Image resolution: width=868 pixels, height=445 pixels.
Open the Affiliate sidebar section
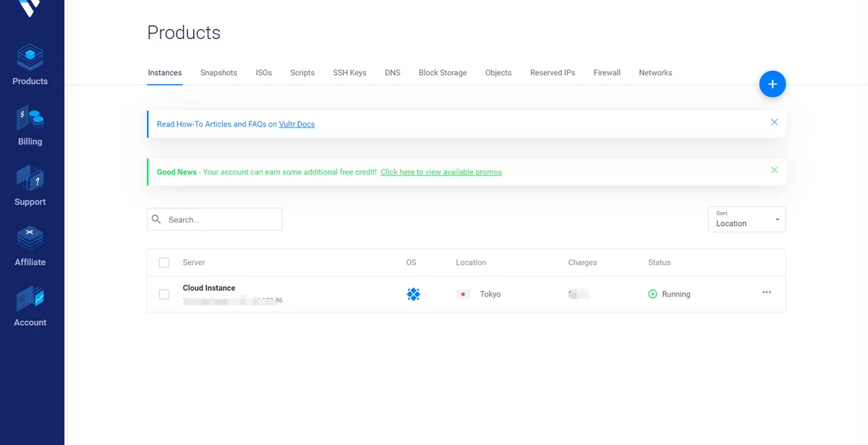pyautogui.click(x=30, y=246)
